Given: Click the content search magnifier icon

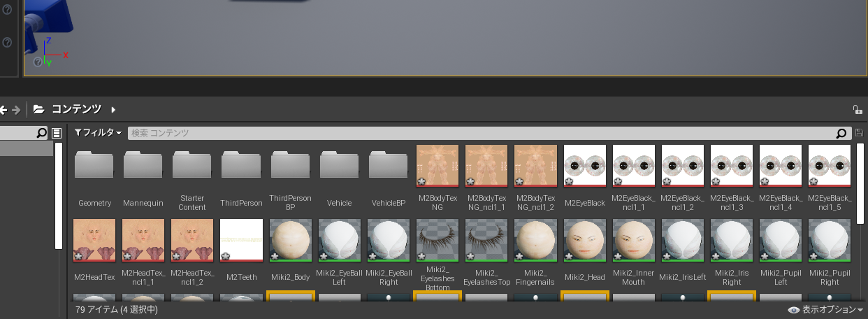Looking at the screenshot, I should click(843, 133).
